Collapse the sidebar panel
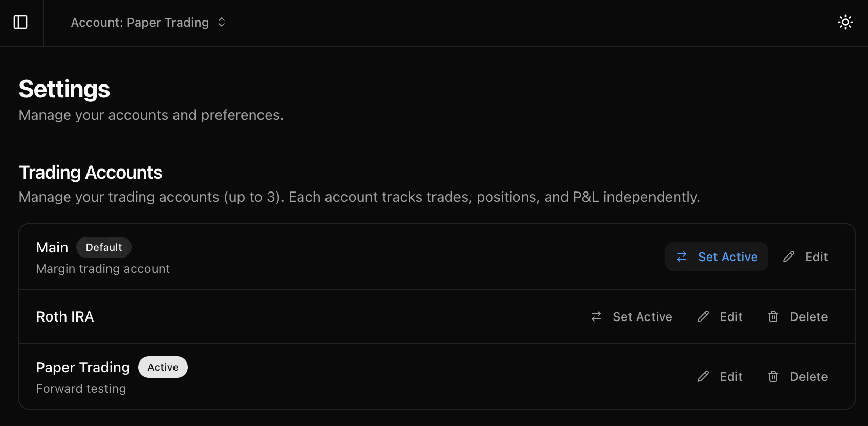This screenshot has height=426, width=868. 21,22
